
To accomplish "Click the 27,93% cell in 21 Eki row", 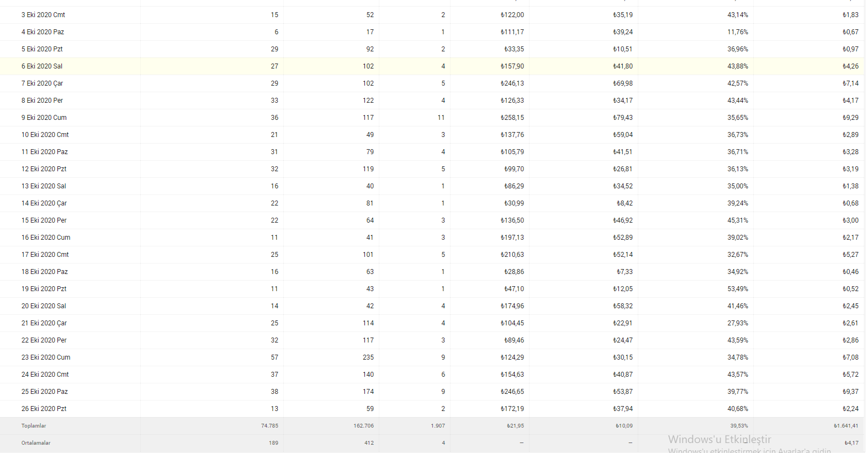I will (x=738, y=323).
